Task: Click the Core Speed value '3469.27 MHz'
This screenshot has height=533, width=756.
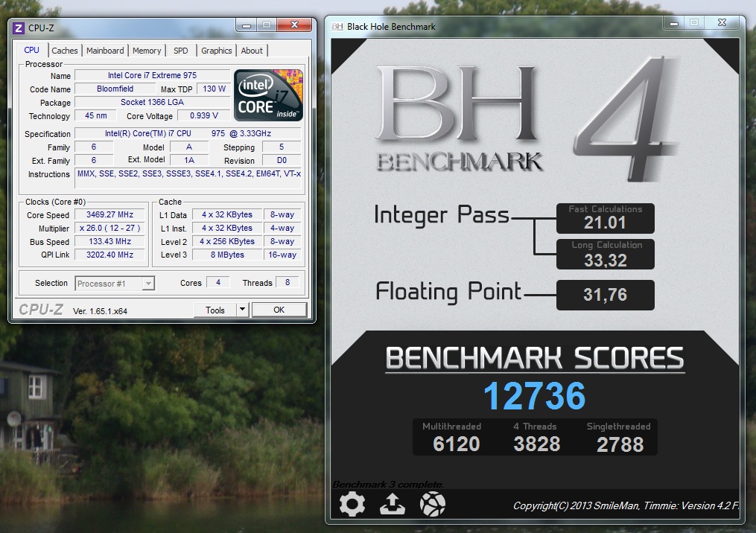Action: (x=110, y=214)
